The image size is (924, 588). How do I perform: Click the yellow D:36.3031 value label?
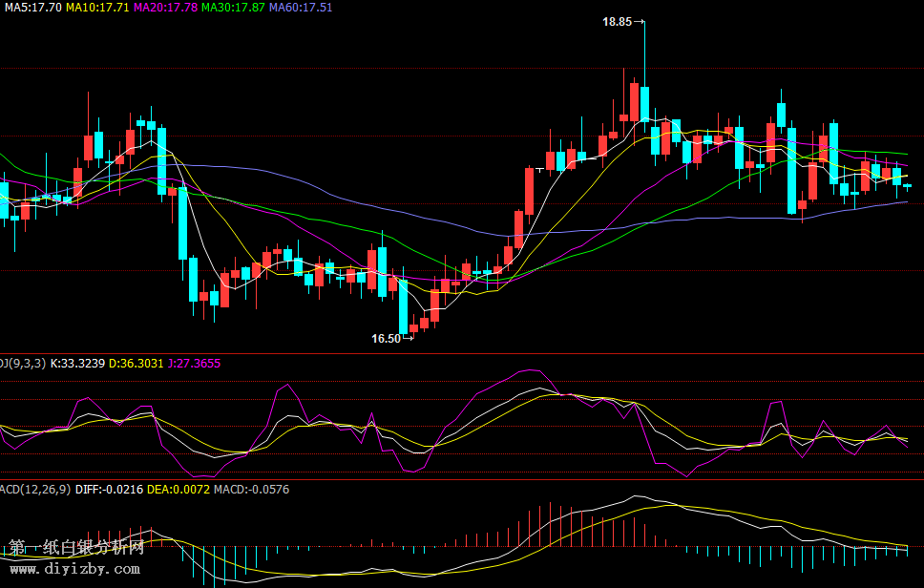(x=136, y=363)
